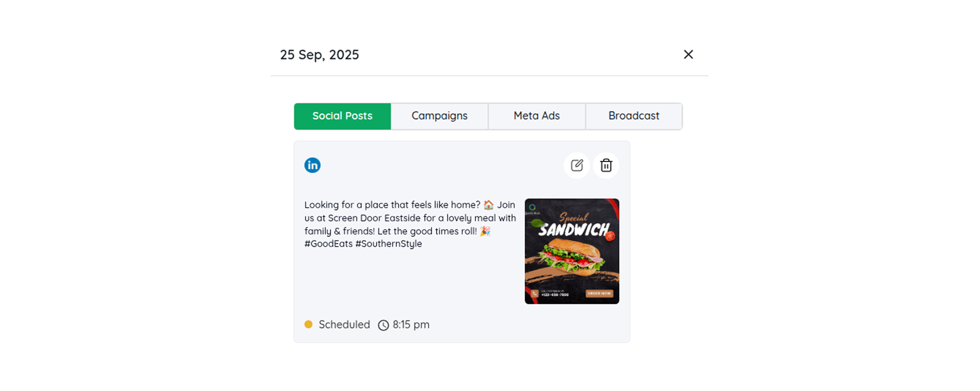Select the Broadcast tab

coord(633,116)
